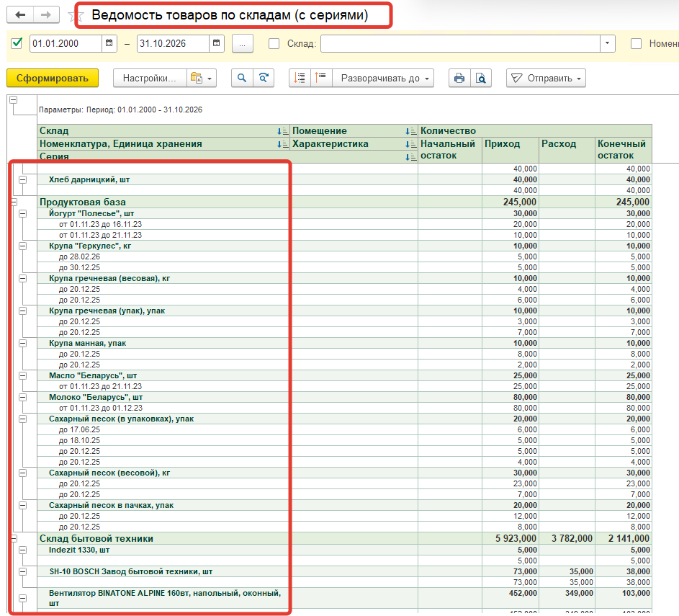
Task: Click the end date field 31.10.2026
Action: (174, 43)
